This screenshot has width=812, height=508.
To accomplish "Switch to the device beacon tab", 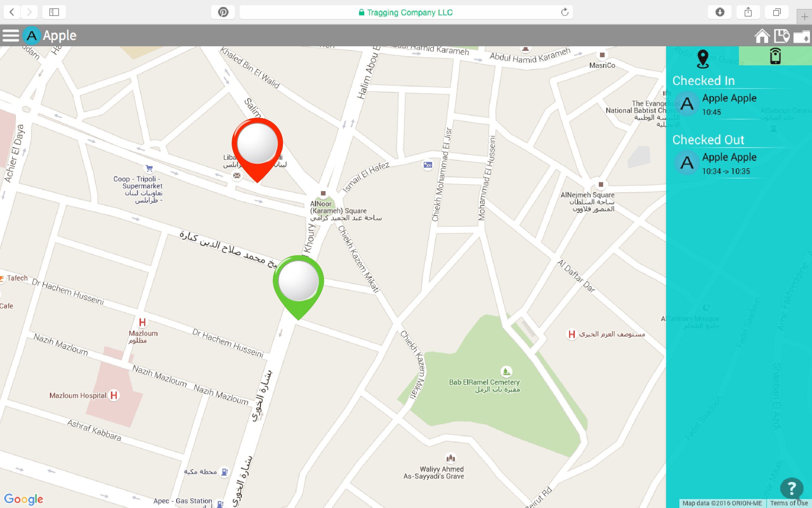I will tap(775, 56).
